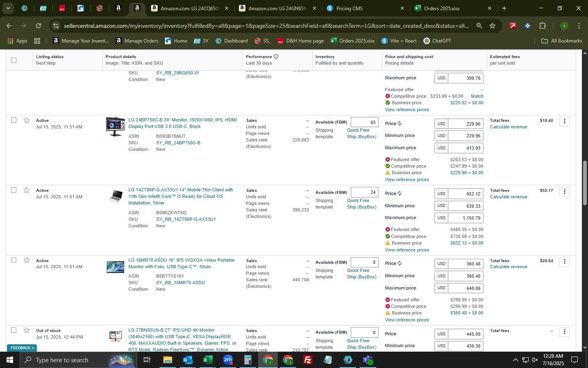This screenshot has height=368, width=588.
Task: Switch to Amazon.com: LG 24CQ650 tab
Action: pyautogui.click(x=190, y=8)
